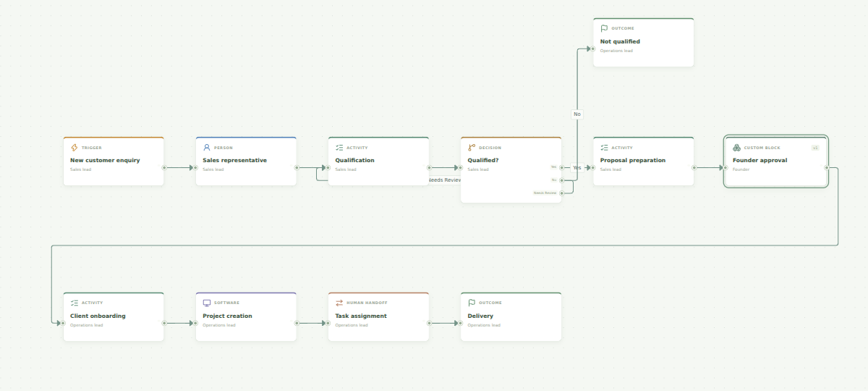Click the checklist icon on Qualification node
The height and width of the screenshot is (391, 868).
click(x=339, y=148)
